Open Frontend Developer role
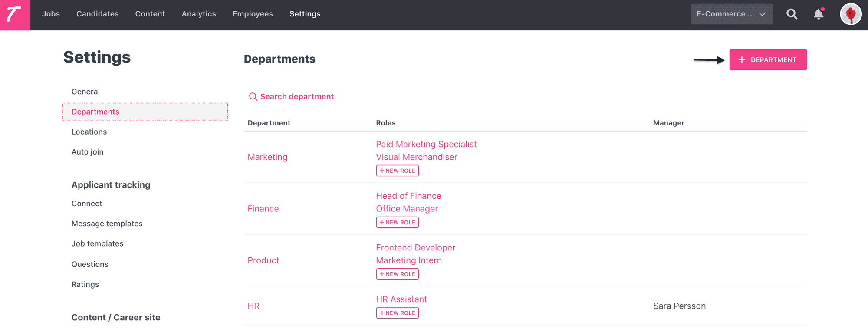The height and width of the screenshot is (329, 868). 415,247
